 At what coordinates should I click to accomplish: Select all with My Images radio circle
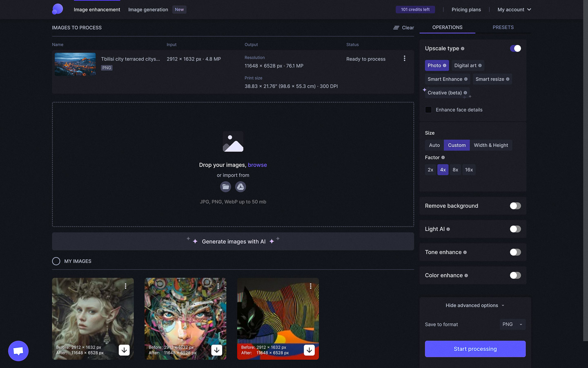56,261
